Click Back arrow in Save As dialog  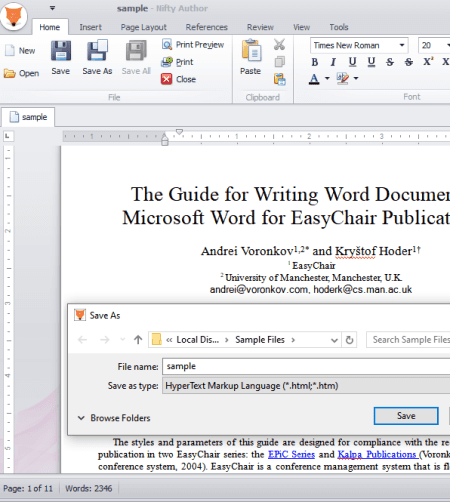[82, 340]
